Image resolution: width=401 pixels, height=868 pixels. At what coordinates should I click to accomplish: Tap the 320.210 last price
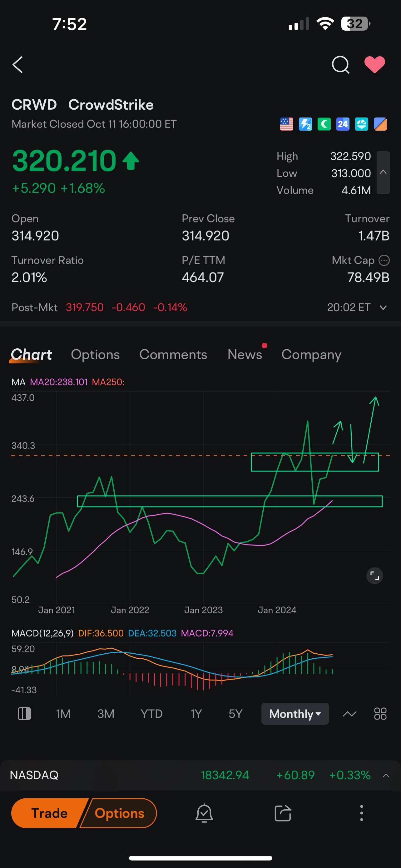click(64, 160)
